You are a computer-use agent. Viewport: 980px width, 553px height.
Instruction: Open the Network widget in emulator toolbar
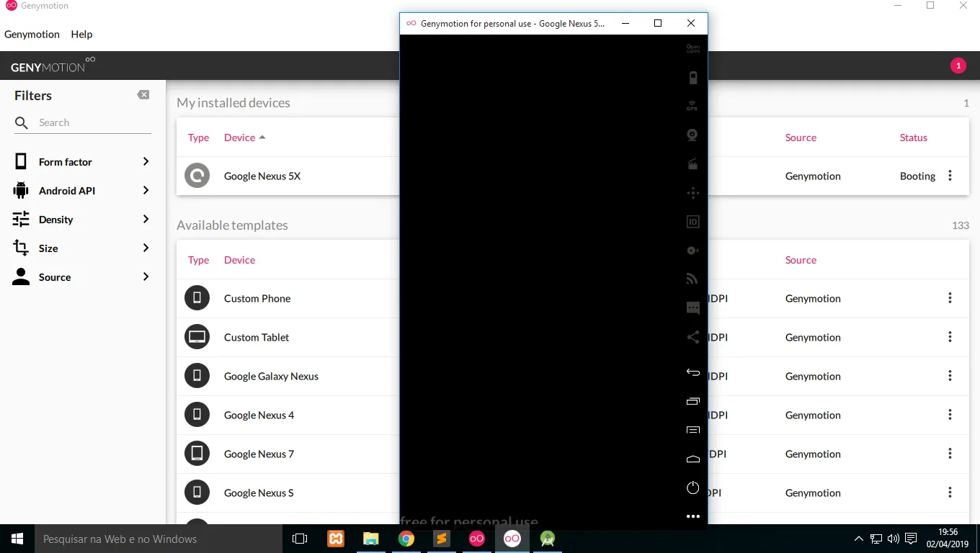[x=692, y=279]
